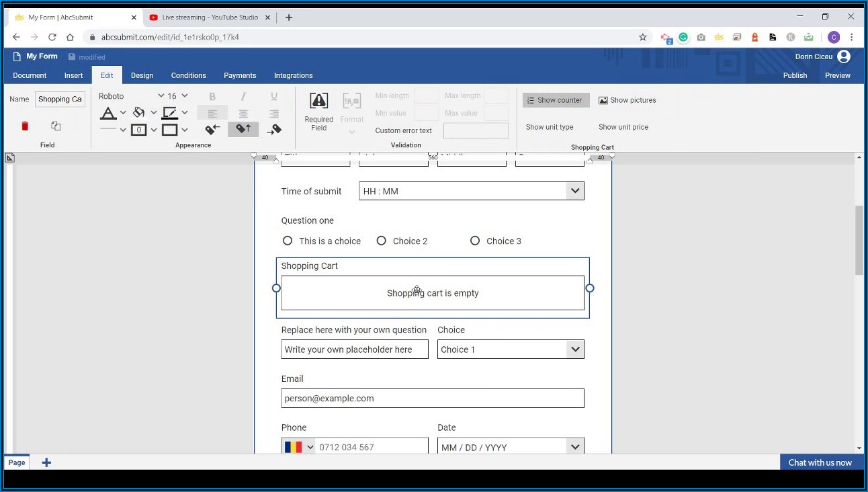The width and height of the screenshot is (868, 492).
Task: Expand the Time of submit HH : MM dropdown
Action: (x=574, y=191)
